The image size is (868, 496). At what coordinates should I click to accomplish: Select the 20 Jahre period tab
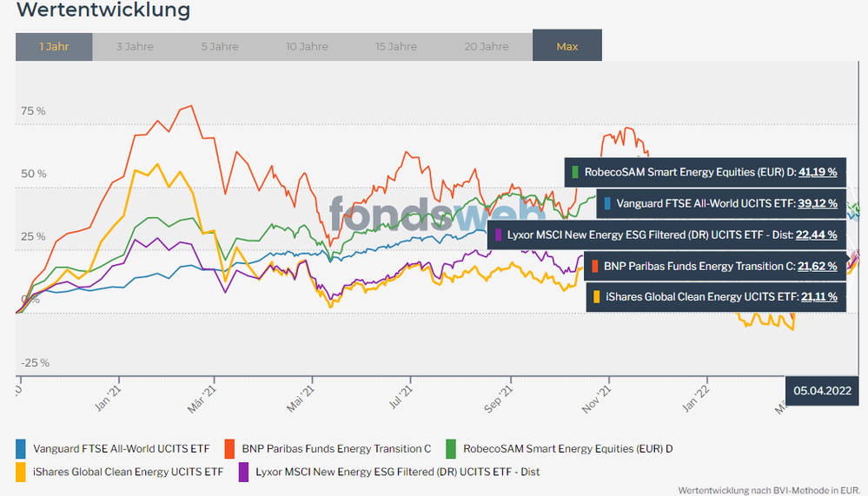pos(486,47)
